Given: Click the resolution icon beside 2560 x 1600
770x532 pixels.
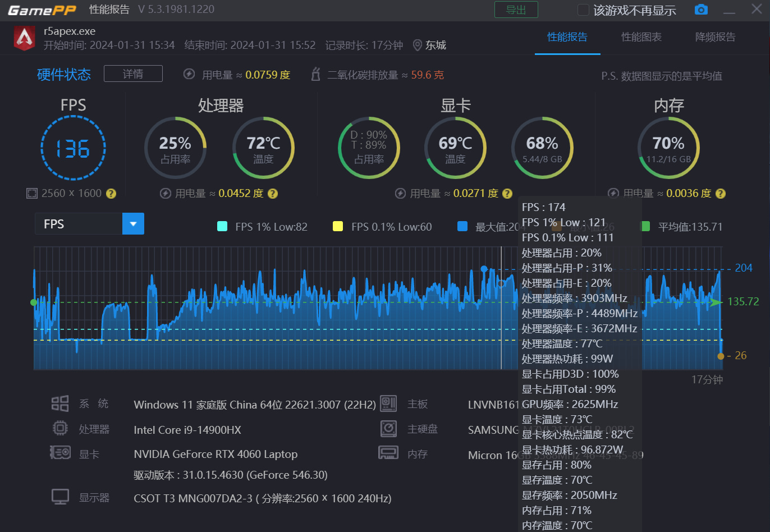Looking at the screenshot, I should 32,193.
